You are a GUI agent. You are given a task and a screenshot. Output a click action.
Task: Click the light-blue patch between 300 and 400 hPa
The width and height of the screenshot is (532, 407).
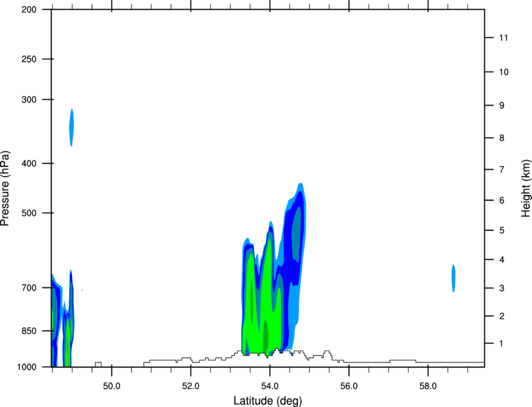(71, 127)
